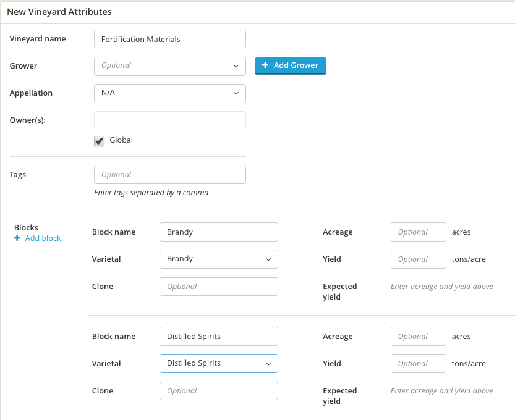This screenshot has width=515, height=420.
Task: Click the Grower dropdown chevron arrow
Action: (x=236, y=66)
